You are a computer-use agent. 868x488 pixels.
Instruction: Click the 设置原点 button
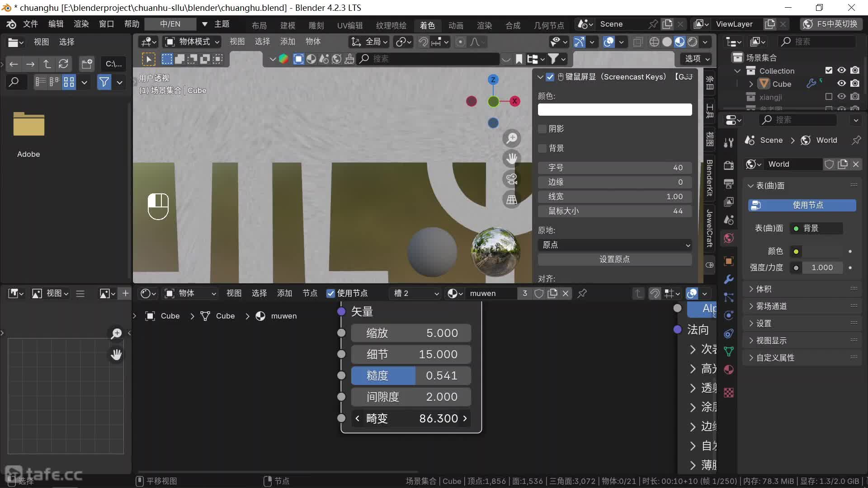pos(614,259)
